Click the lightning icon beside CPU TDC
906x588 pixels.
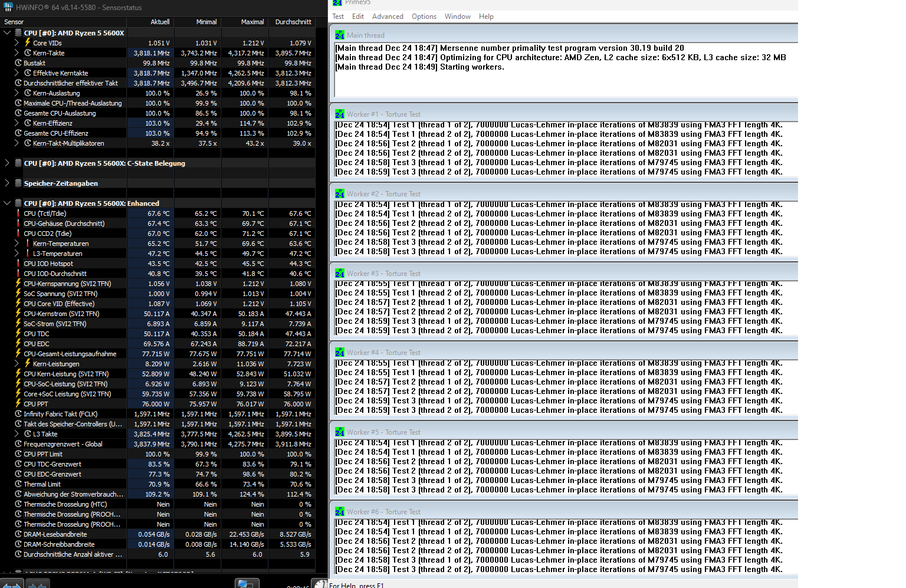[x=18, y=334]
